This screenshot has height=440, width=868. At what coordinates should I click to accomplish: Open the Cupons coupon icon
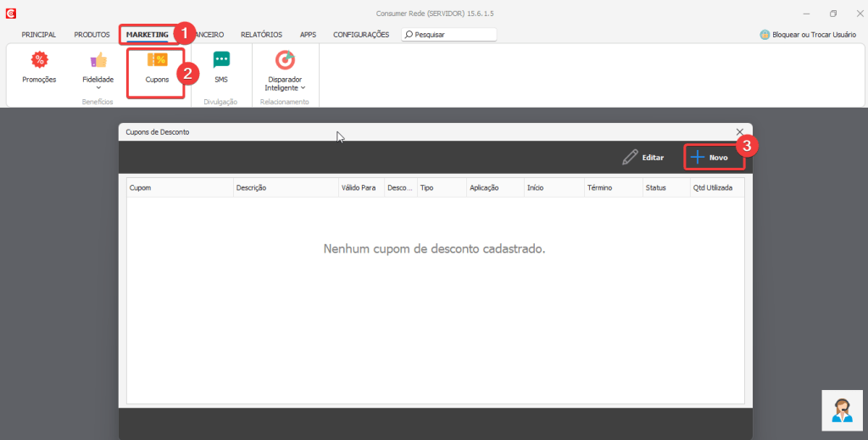pos(157,60)
